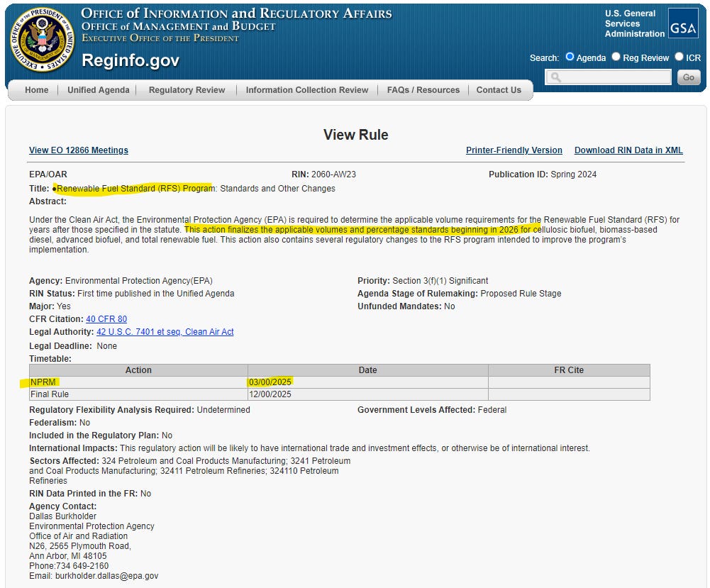This screenshot has width=710, height=588.
Task: Click the View Rule page heading
Action: pos(355,135)
